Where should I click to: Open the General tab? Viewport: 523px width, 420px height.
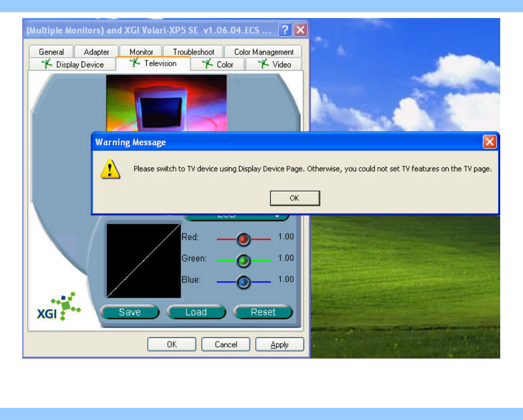(x=51, y=52)
